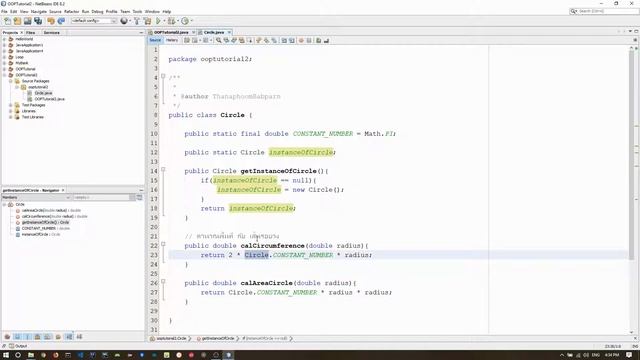Click the New File toolbar icon
The width and height of the screenshot is (640, 360).
coord(7,21)
